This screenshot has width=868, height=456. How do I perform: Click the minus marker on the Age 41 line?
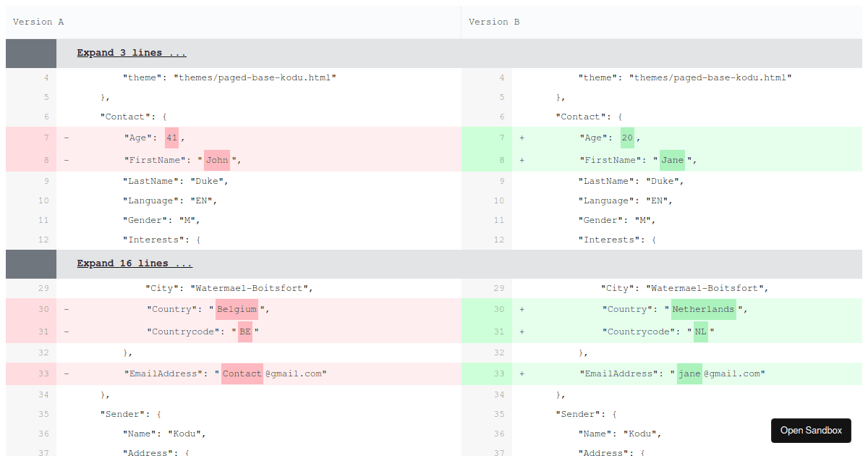[x=66, y=138]
